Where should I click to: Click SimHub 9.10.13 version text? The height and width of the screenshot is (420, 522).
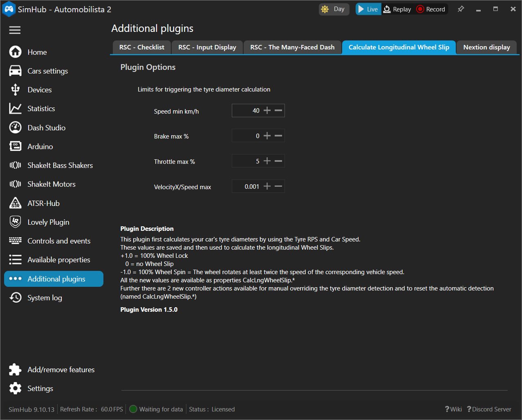click(x=31, y=409)
